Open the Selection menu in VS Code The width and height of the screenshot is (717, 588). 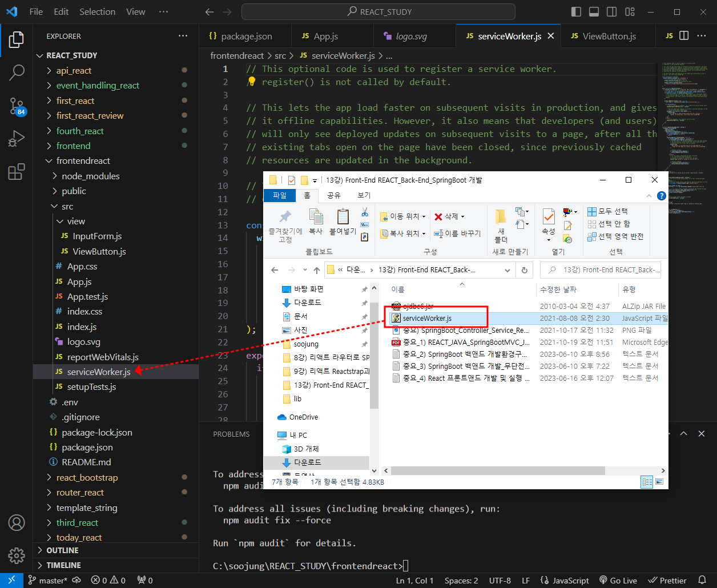(x=97, y=11)
